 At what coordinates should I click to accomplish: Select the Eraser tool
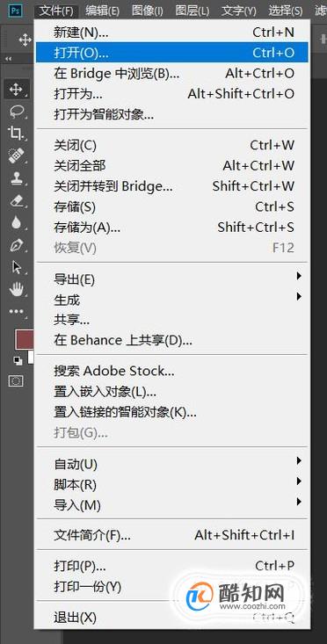pos(17,200)
